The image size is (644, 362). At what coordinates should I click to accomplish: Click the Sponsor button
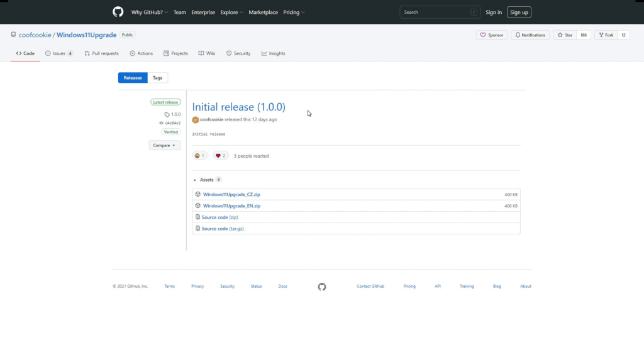491,35
